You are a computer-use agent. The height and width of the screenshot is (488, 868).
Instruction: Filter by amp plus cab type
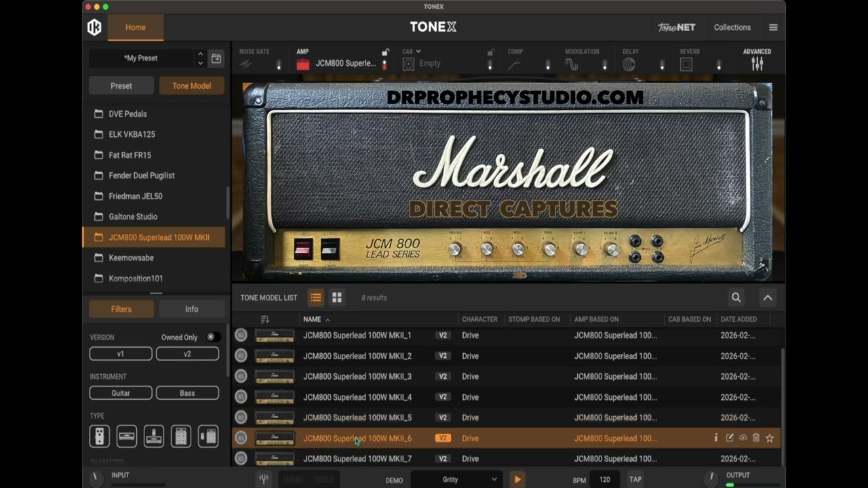181,436
